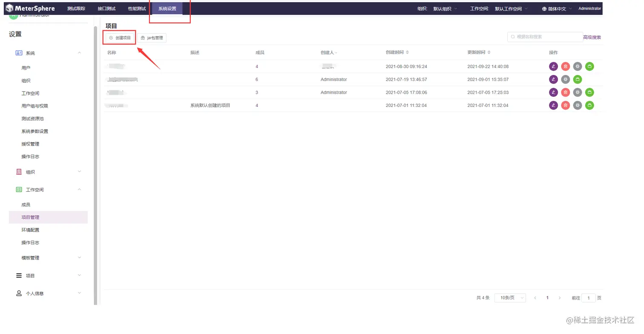The height and width of the screenshot is (334, 644).
Task: Click the 项目 hamburger icon in sidebar
Action: 19,276
